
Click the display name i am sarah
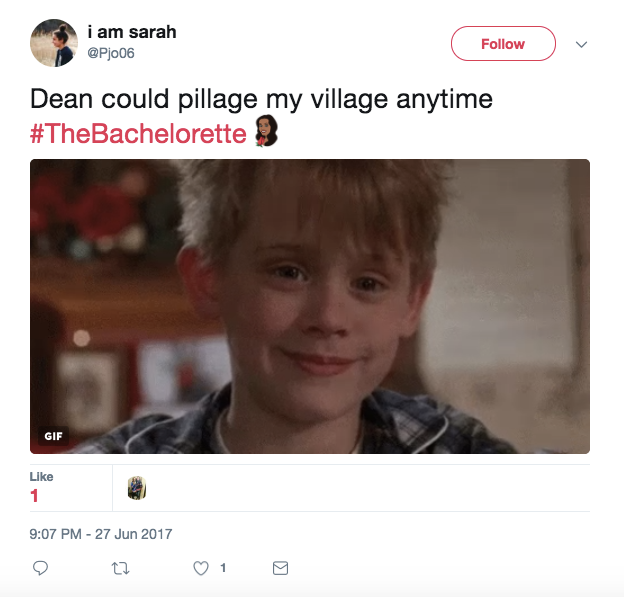132,32
